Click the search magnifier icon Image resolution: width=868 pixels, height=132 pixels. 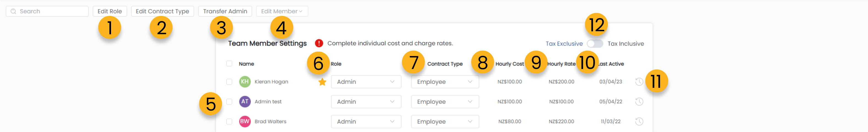[x=14, y=11]
